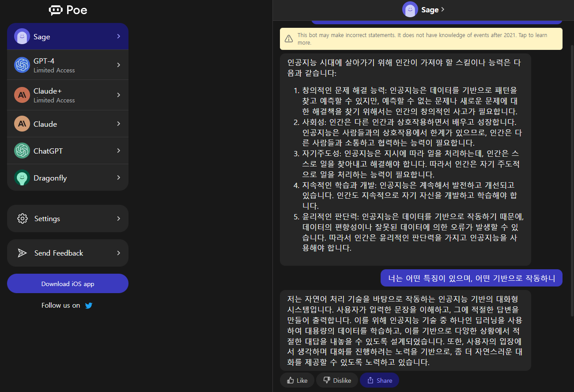Click the Share button

click(379, 380)
